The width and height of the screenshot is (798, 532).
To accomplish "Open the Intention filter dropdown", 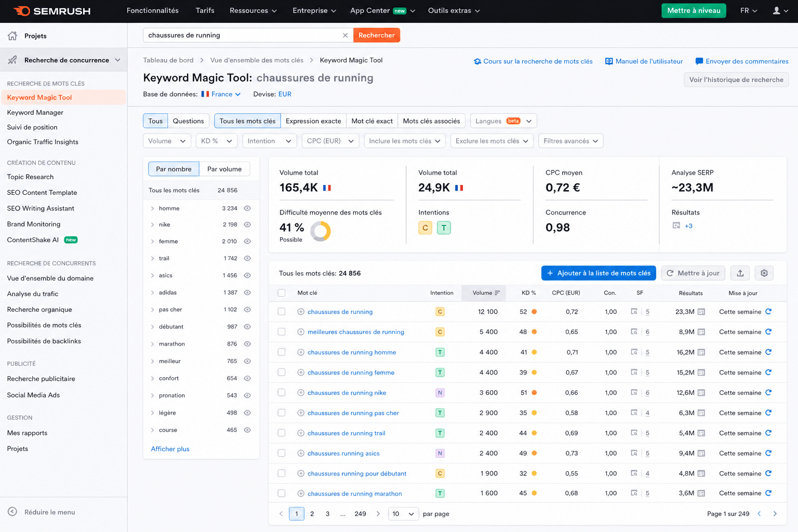I will pos(270,141).
